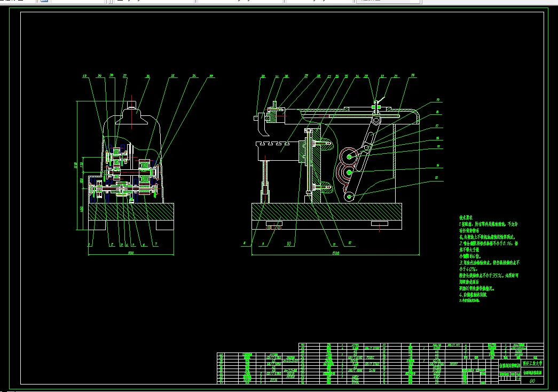Select the requirement line containing 35%
The width and height of the screenshot is (558, 392).
[x=489, y=276]
